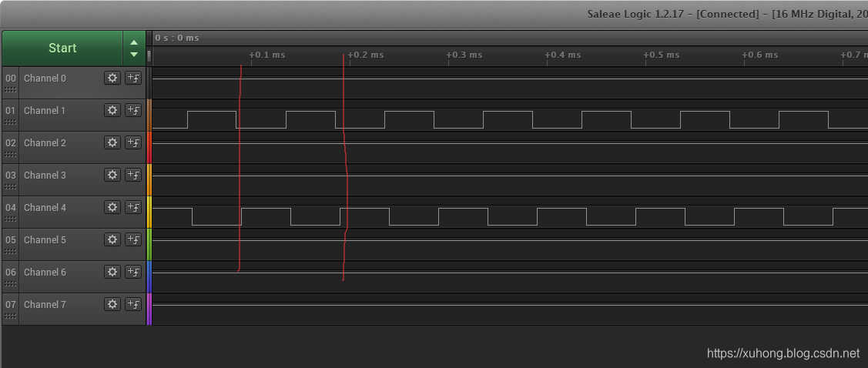This screenshot has width=868, height=368.
Task: Open Channel 5 settings gear
Action: [x=112, y=239]
